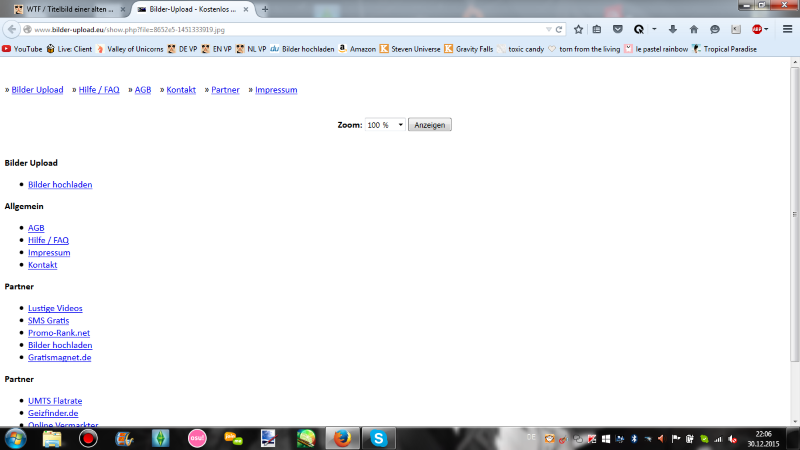Screen dimensions: 800x450
Task: Click the bookmark star icon
Action: [578, 29]
